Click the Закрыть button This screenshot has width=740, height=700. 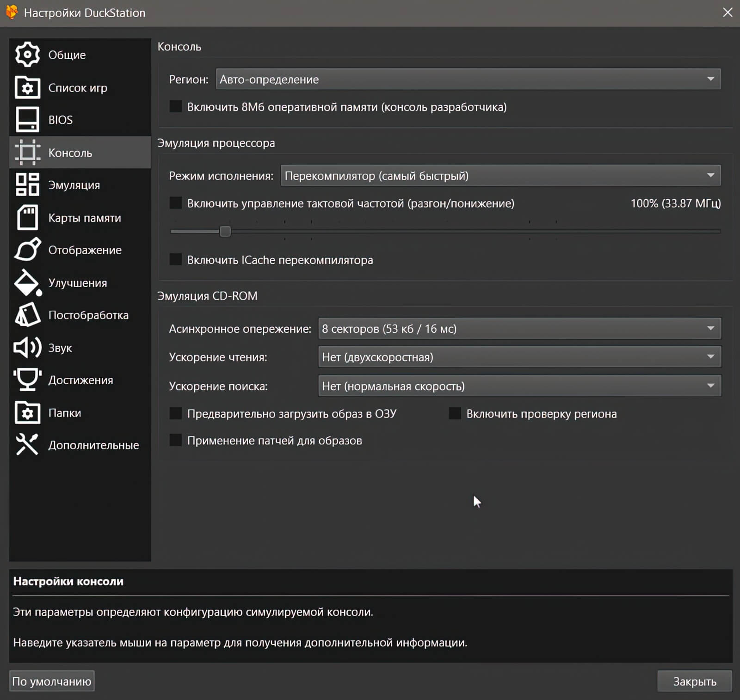pos(694,681)
